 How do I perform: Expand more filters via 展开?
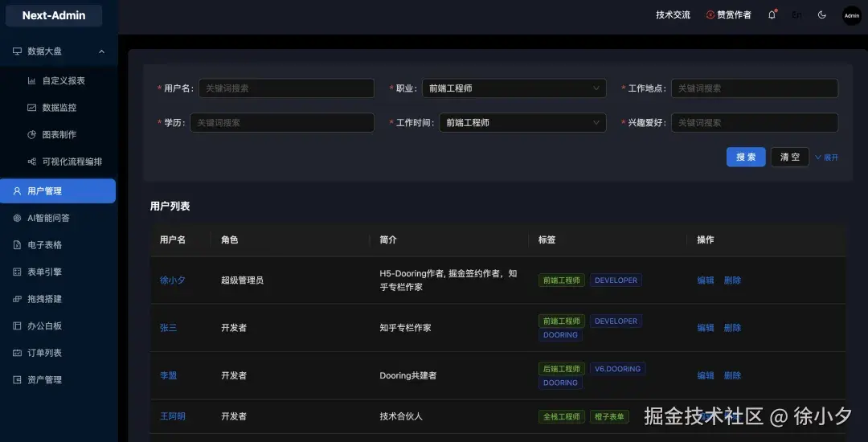(x=826, y=158)
